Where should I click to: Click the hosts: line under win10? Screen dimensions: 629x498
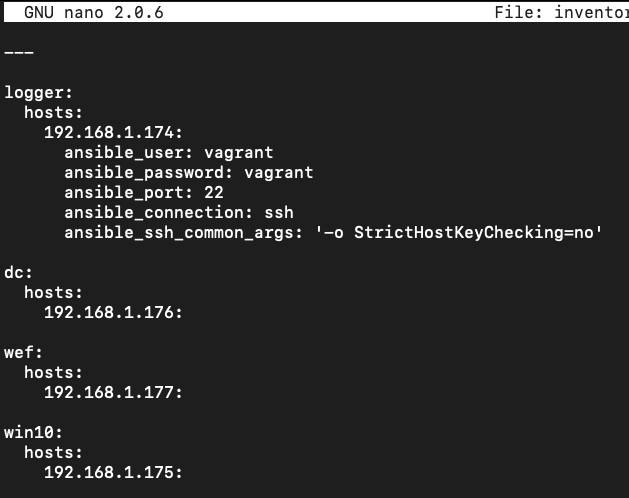point(53,452)
